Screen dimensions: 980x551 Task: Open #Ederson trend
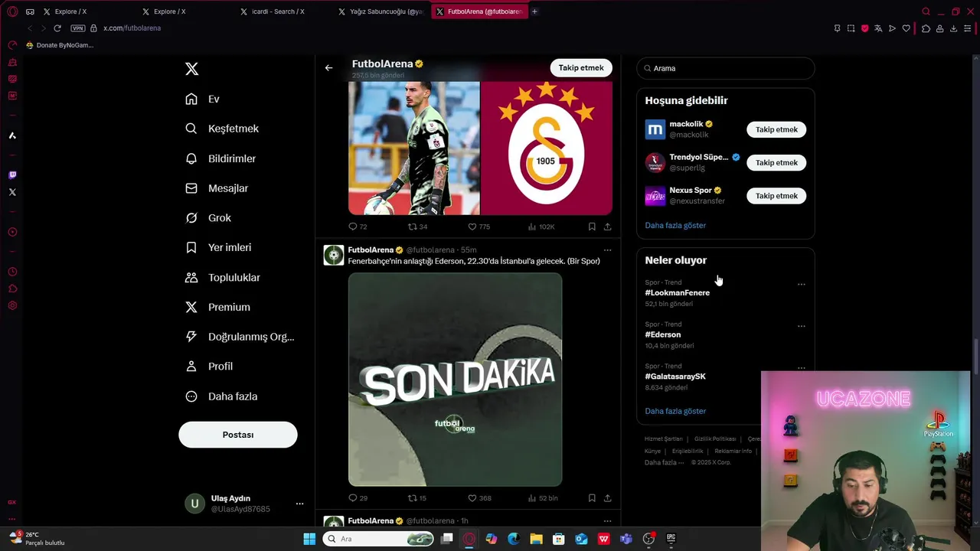coord(663,334)
